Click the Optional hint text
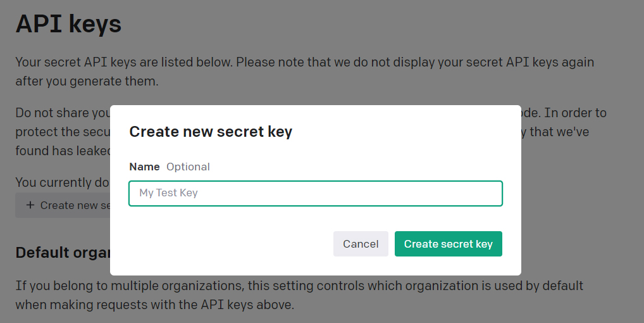The width and height of the screenshot is (644, 323). [188, 167]
